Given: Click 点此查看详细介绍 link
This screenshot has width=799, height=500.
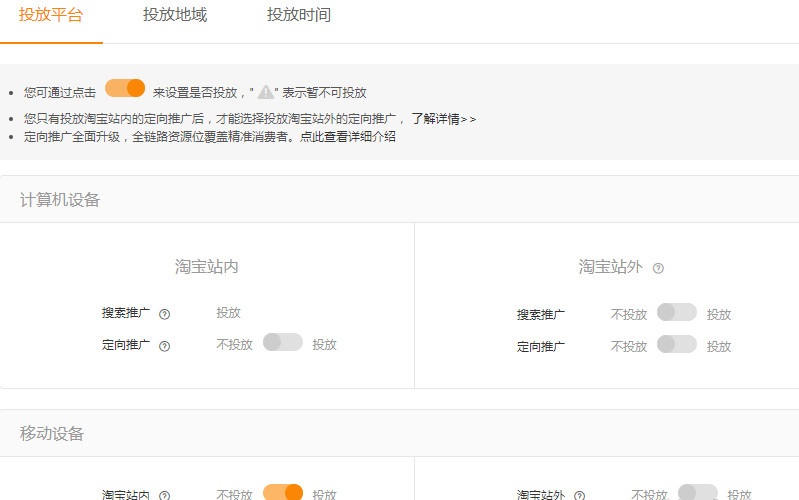Looking at the screenshot, I should click(348, 137).
